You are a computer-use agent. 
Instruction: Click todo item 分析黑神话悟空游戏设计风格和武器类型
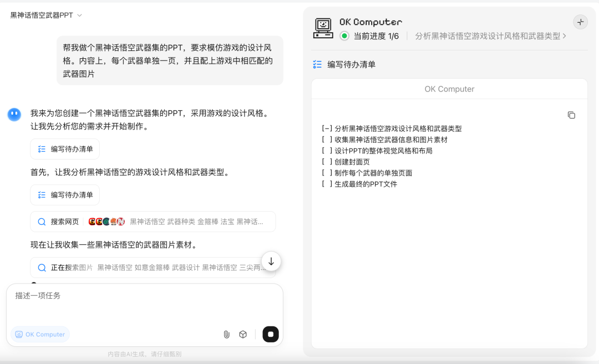pos(392,129)
